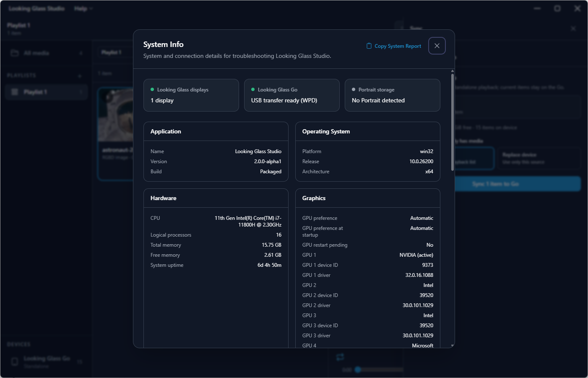Image resolution: width=588 pixels, height=378 pixels.
Task: Click the Logical processors value 16
Action: click(278, 235)
